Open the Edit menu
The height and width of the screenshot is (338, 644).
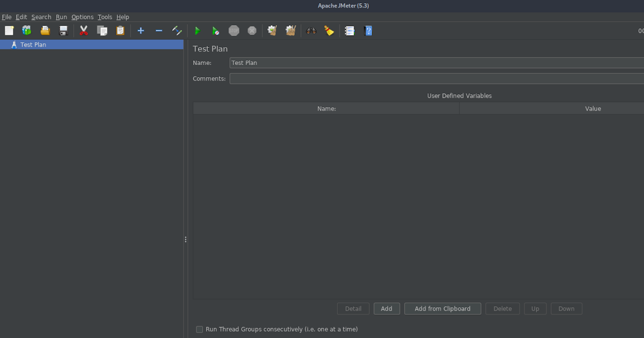[21, 17]
